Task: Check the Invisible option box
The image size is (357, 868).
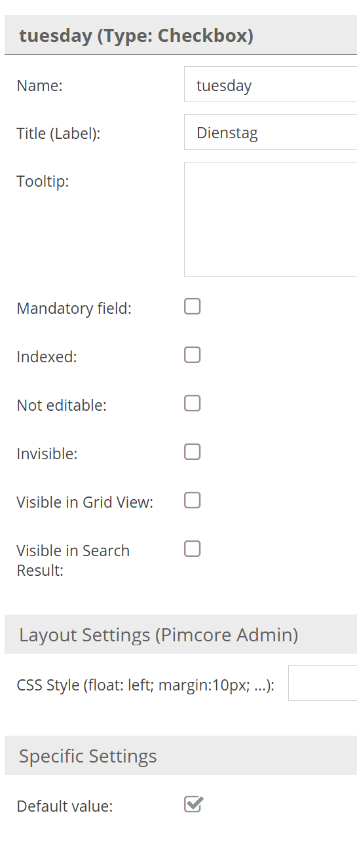Action: pyautogui.click(x=192, y=452)
